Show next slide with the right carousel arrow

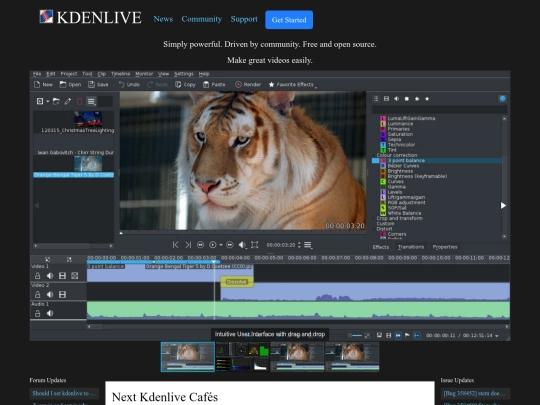coord(503,206)
